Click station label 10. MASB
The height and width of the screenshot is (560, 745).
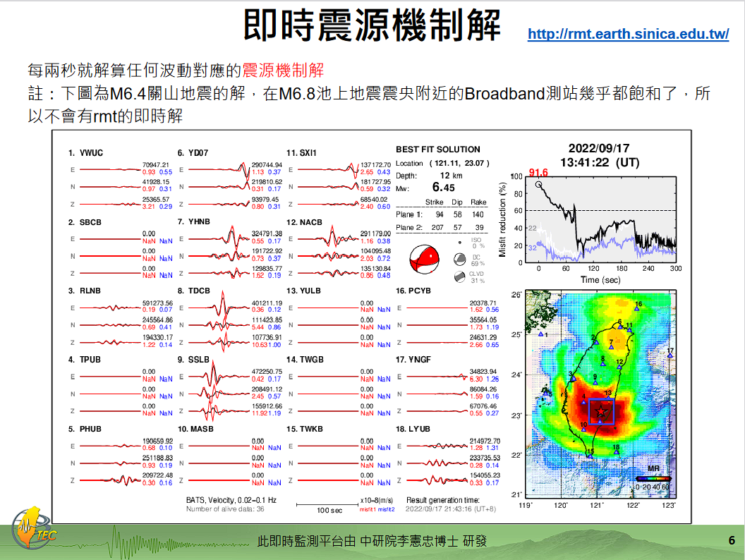(x=195, y=429)
